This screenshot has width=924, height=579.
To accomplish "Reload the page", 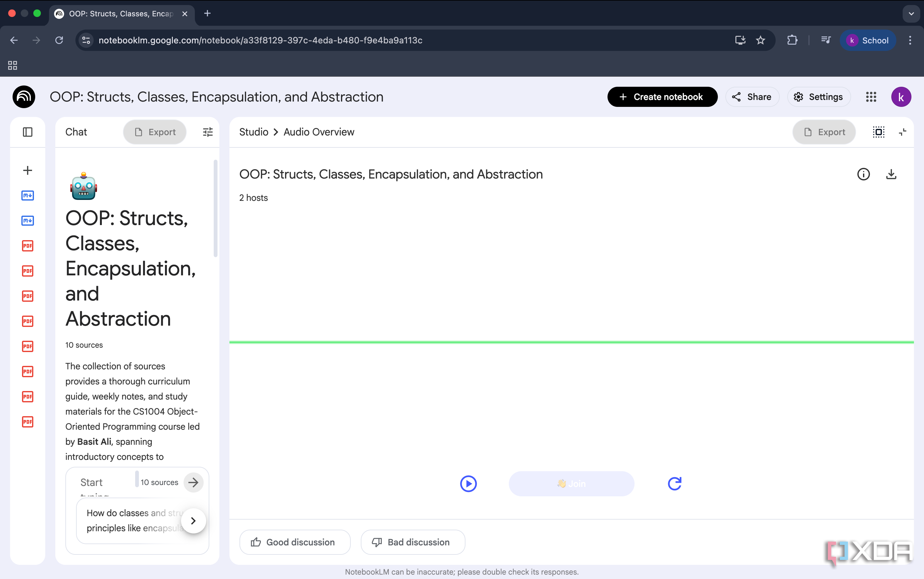I will 59,40.
